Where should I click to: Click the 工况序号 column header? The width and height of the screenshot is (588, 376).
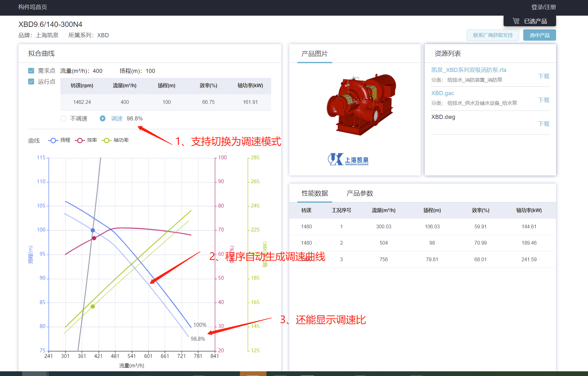click(341, 210)
